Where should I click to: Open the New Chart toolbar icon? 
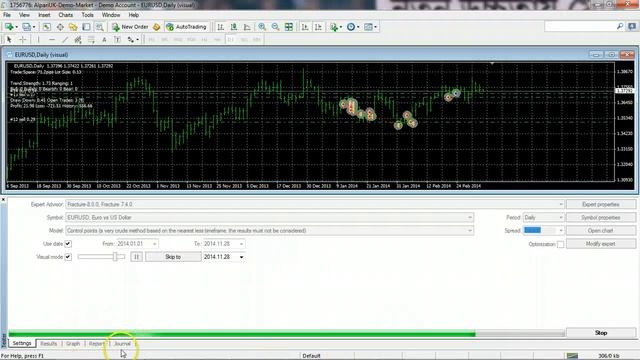(9, 27)
